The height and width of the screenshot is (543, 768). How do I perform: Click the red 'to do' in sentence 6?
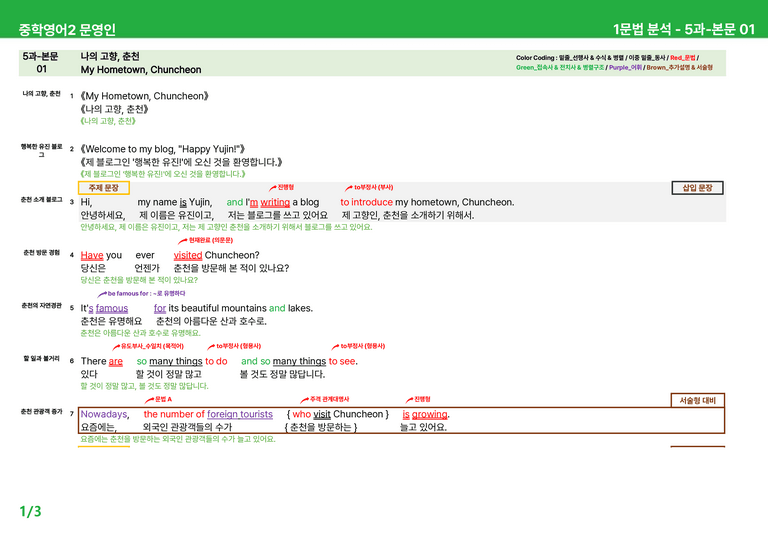216,361
